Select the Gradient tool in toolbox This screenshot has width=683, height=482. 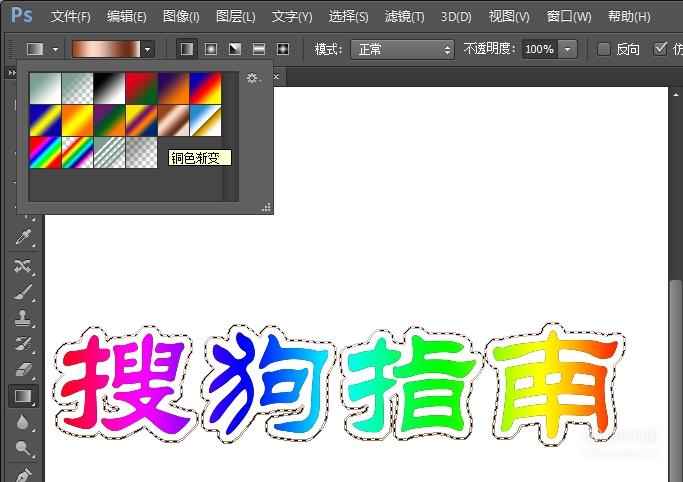23,396
